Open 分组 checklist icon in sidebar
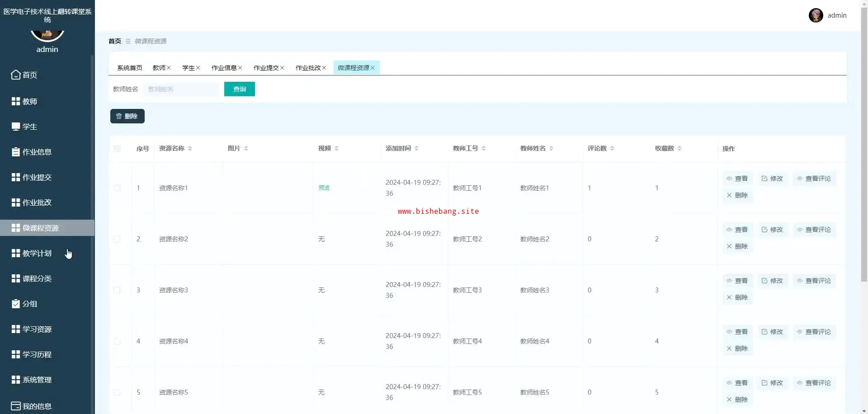The image size is (868, 414). [16, 304]
